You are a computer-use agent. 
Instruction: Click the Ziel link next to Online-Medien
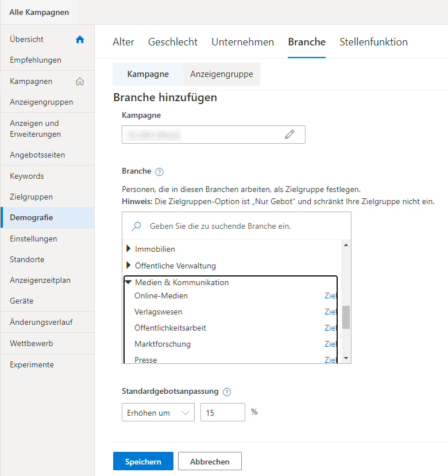click(330, 295)
